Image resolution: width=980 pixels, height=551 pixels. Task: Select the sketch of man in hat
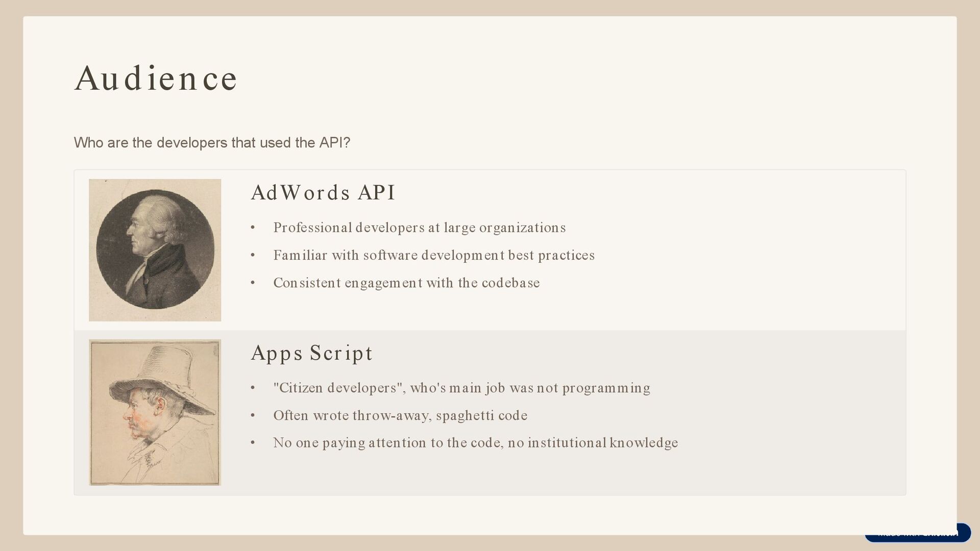pyautogui.click(x=155, y=412)
